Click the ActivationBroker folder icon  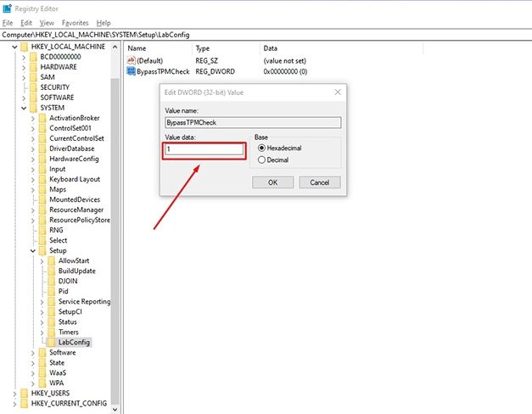click(x=42, y=118)
